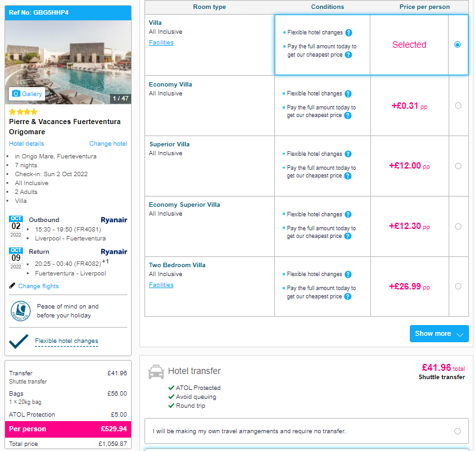This screenshot has width=476, height=451.
Task: Click the Bags £56.00 row
Action: coord(68,398)
